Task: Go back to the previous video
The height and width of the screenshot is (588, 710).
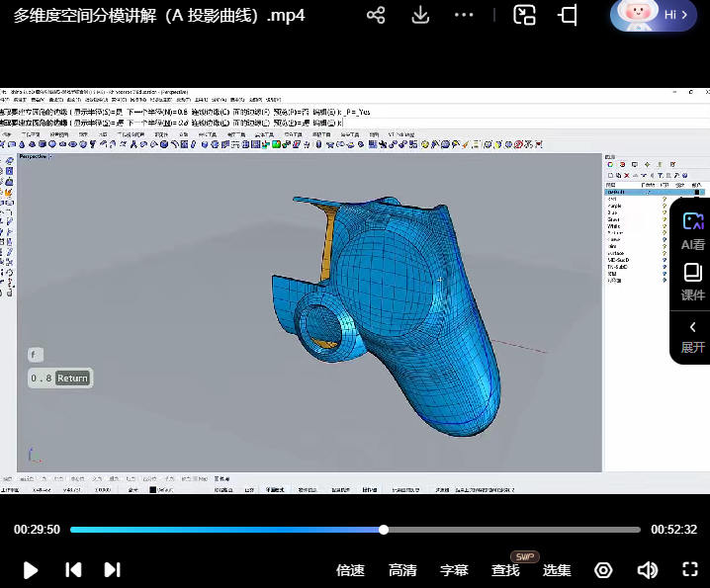Action: click(x=73, y=569)
